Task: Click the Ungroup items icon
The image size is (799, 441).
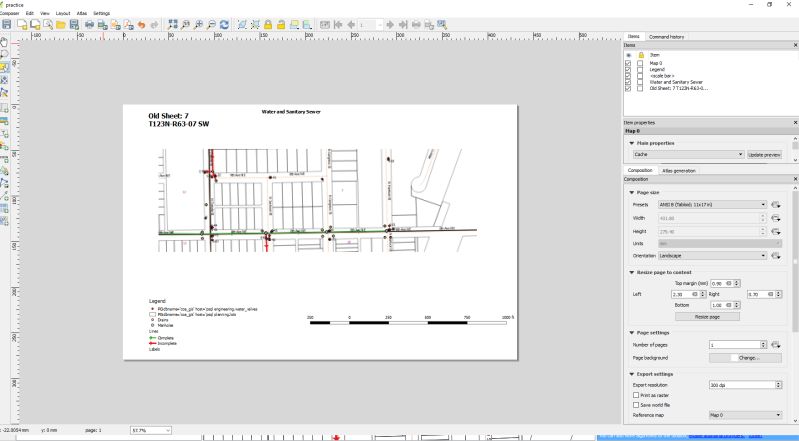Action: [255, 24]
